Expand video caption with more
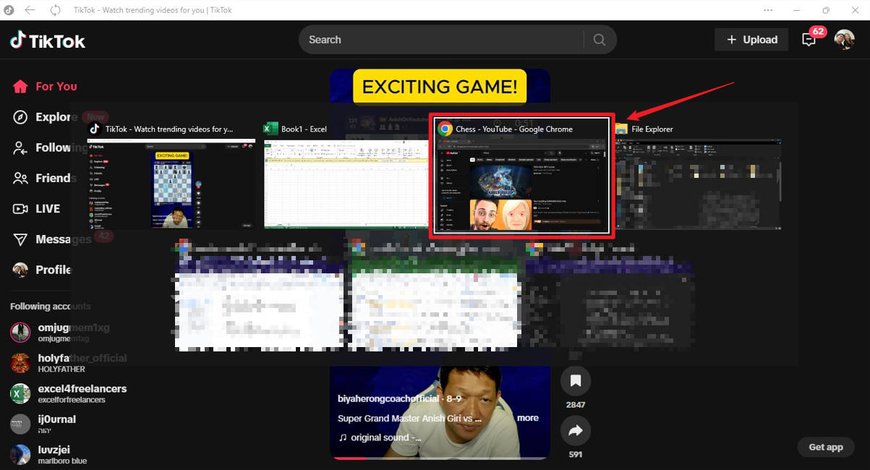870x470 pixels. (528, 418)
